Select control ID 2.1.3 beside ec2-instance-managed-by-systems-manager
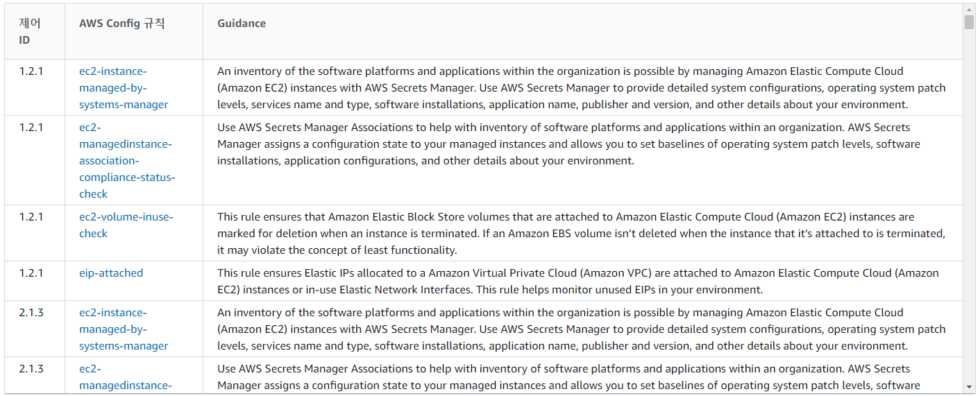 point(31,313)
